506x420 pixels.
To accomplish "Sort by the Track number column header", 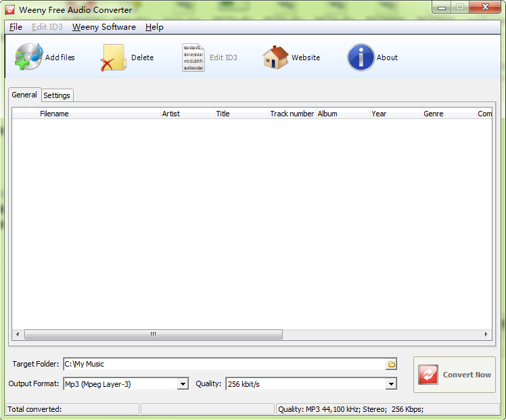I will point(292,114).
